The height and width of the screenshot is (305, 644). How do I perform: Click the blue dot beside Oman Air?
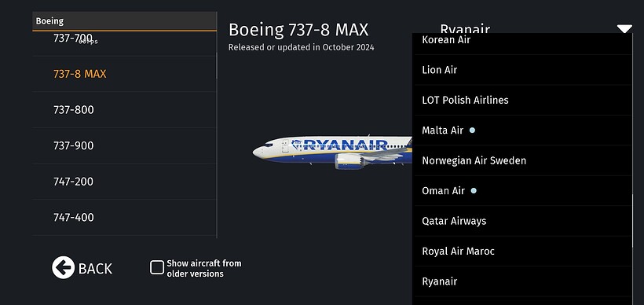click(x=474, y=191)
